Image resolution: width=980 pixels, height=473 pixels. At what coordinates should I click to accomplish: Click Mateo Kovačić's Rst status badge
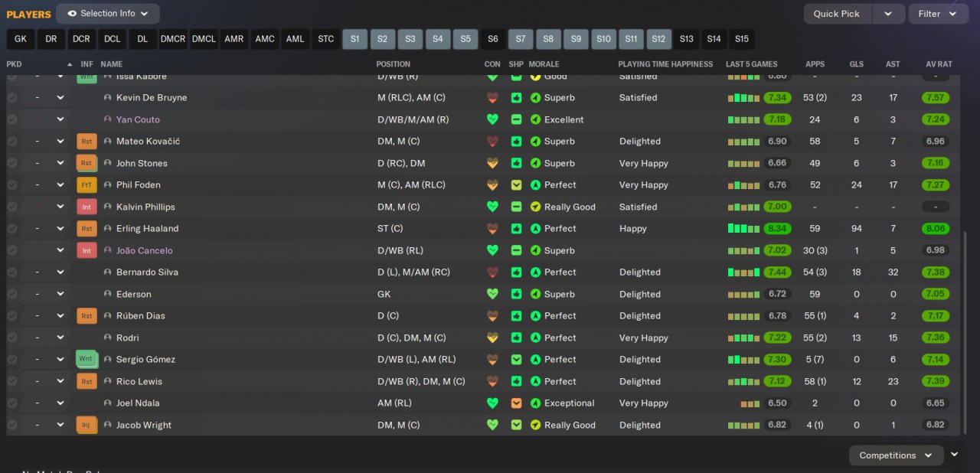click(x=87, y=141)
